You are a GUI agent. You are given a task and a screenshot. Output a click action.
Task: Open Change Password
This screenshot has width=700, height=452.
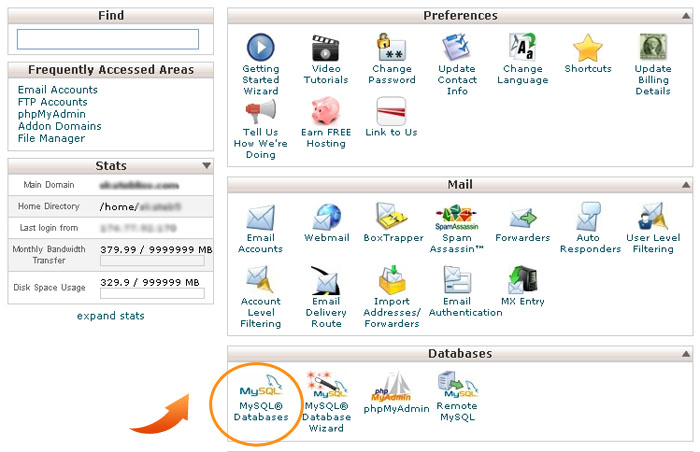[392, 59]
